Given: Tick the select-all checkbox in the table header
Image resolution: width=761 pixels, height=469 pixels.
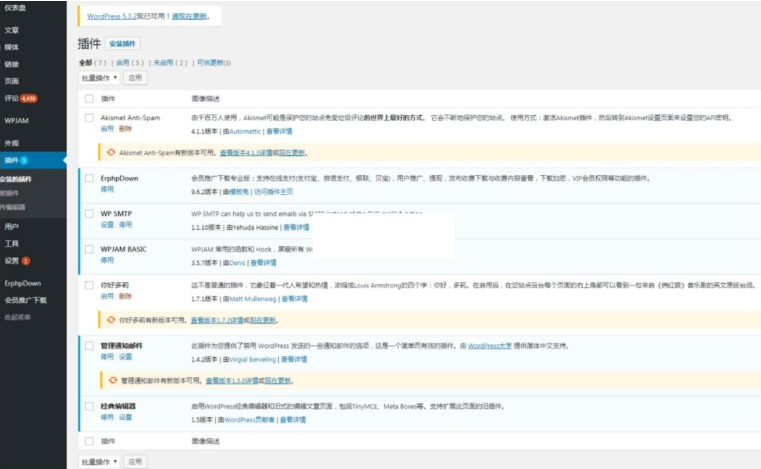Looking at the screenshot, I should pyautogui.click(x=89, y=99).
